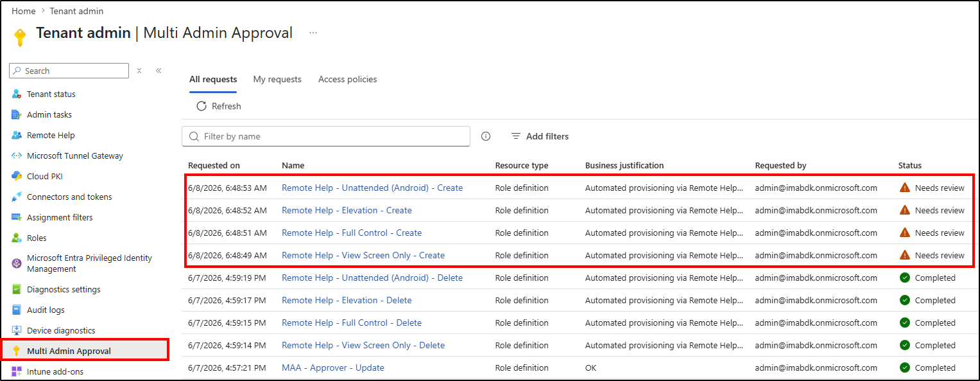Viewport: 980px width, 381px height.
Task: Click the warning icon on Unattended (Android) Create row
Action: pos(905,188)
